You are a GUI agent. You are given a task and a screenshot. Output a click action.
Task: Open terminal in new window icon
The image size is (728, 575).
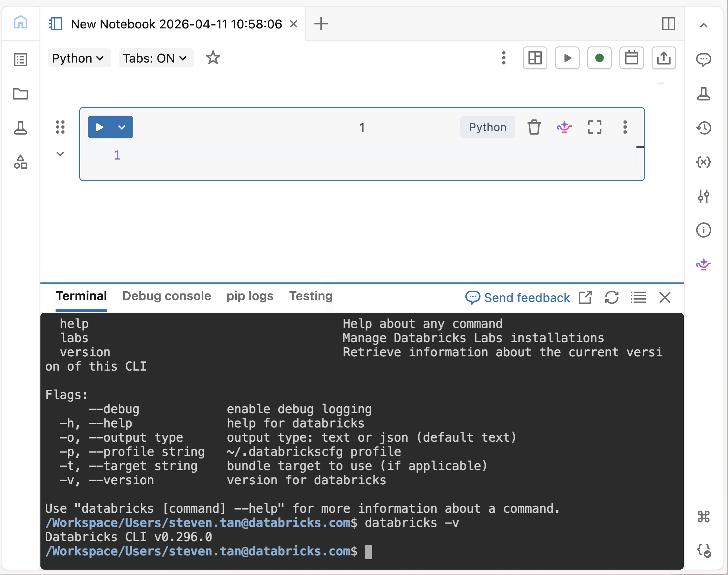585,298
